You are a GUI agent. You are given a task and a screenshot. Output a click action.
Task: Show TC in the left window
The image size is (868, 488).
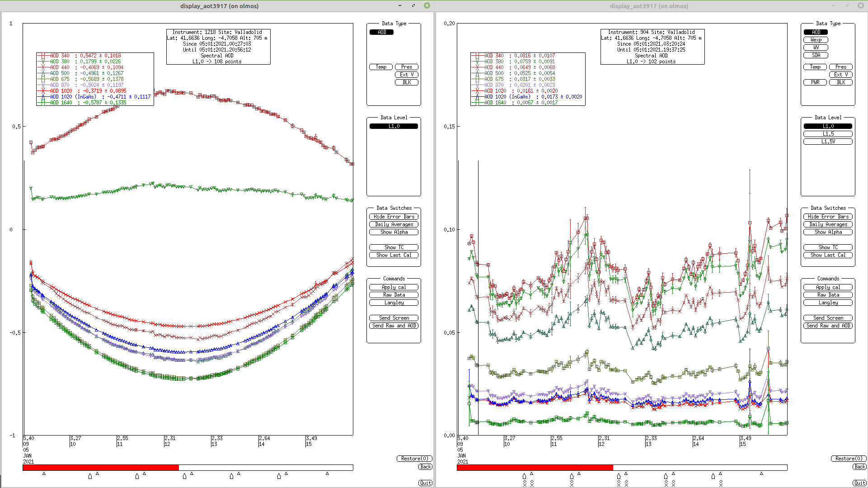(x=394, y=247)
